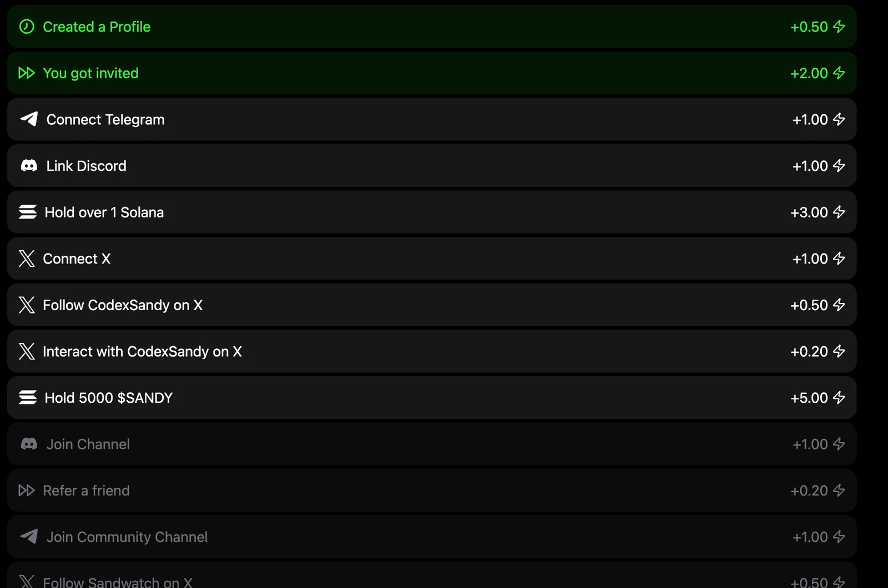Click the Solana icon beside Hold 5000 $SANDY

(x=28, y=398)
